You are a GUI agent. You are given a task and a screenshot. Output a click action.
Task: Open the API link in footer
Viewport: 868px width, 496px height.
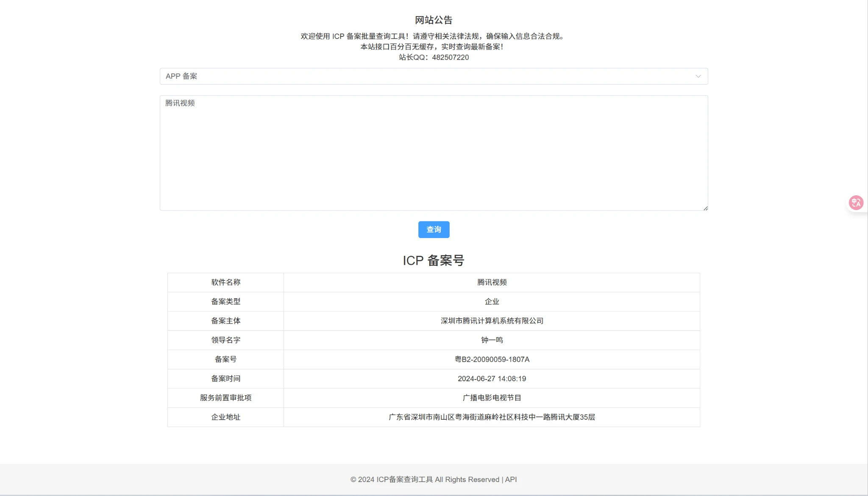point(511,479)
